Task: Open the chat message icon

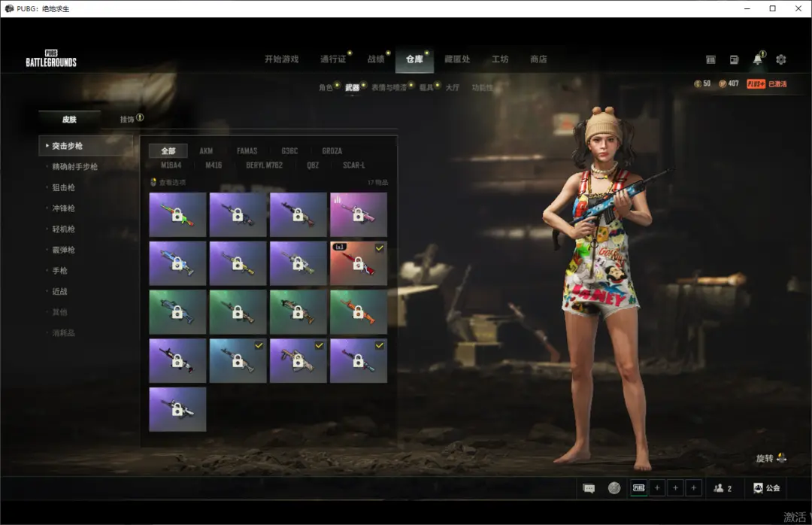Action: coord(589,488)
